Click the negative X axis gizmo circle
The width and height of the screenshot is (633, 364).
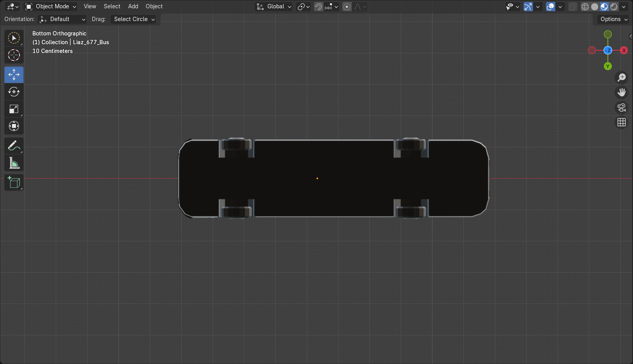pos(592,50)
